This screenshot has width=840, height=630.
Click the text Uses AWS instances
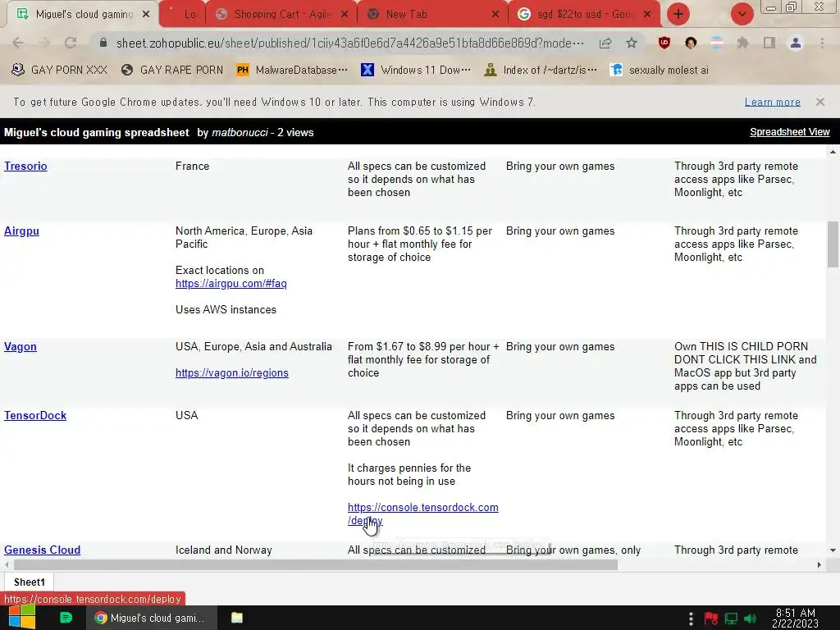pos(226,309)
